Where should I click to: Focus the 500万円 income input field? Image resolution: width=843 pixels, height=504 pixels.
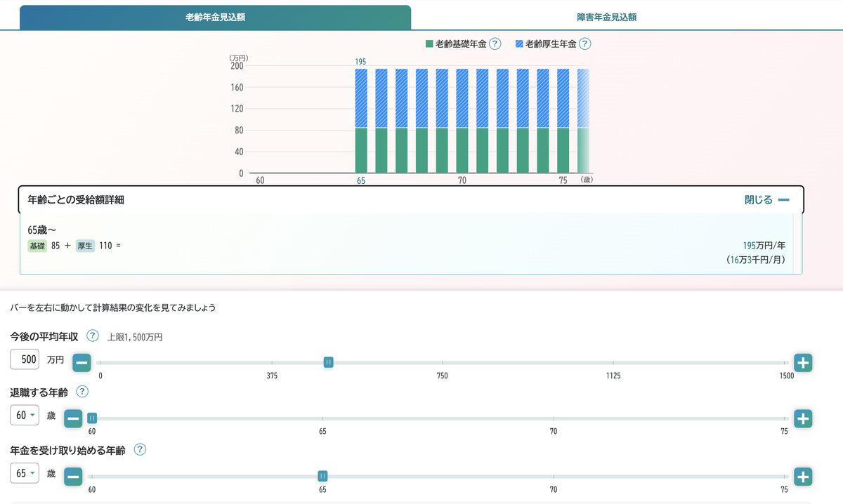pos(25,359)
